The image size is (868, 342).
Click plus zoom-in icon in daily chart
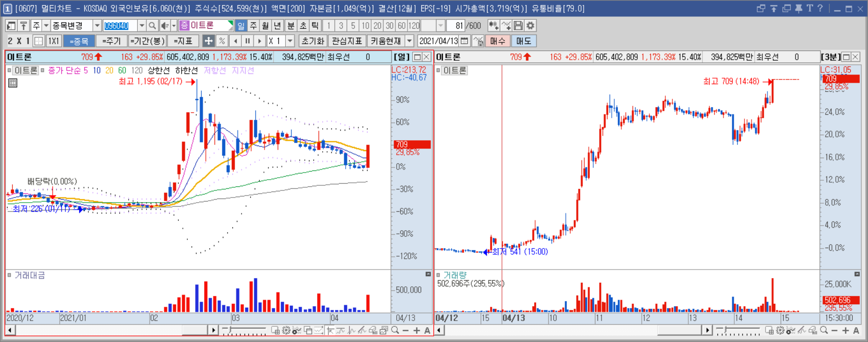coord(417,331)
